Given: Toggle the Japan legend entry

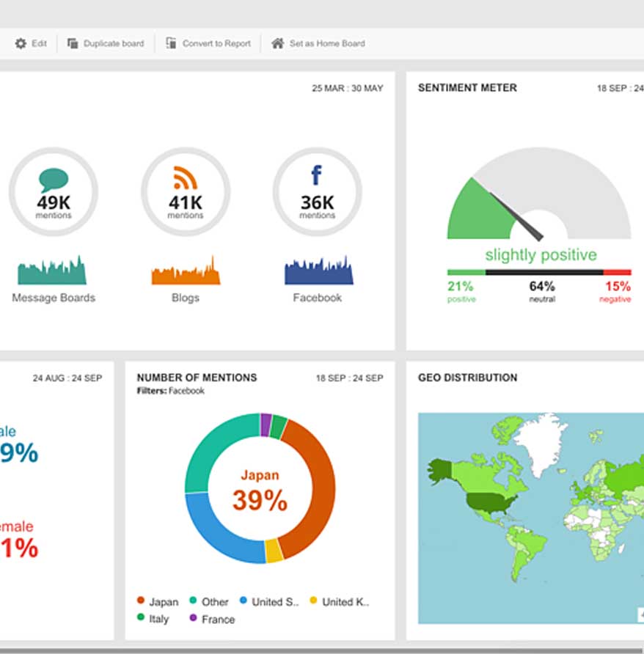Looking at the screenshot, I should [x=158, y=602].
